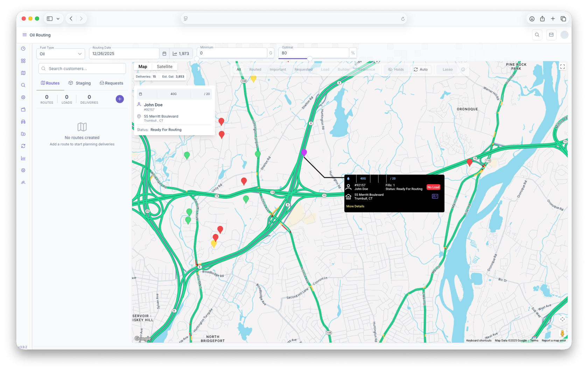Enter fullscreen map view
Image resolution: width=588 pixels, height=371 pixels.
562,67
